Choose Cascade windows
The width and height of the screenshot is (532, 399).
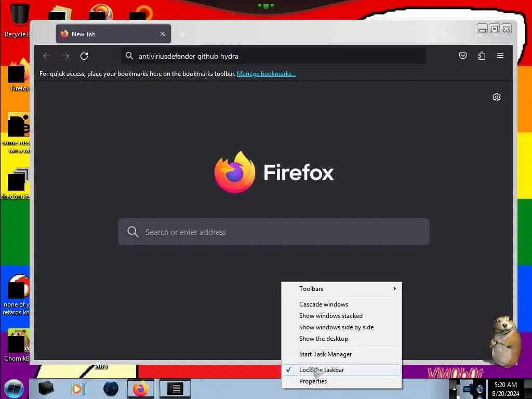tap(342, 304)
